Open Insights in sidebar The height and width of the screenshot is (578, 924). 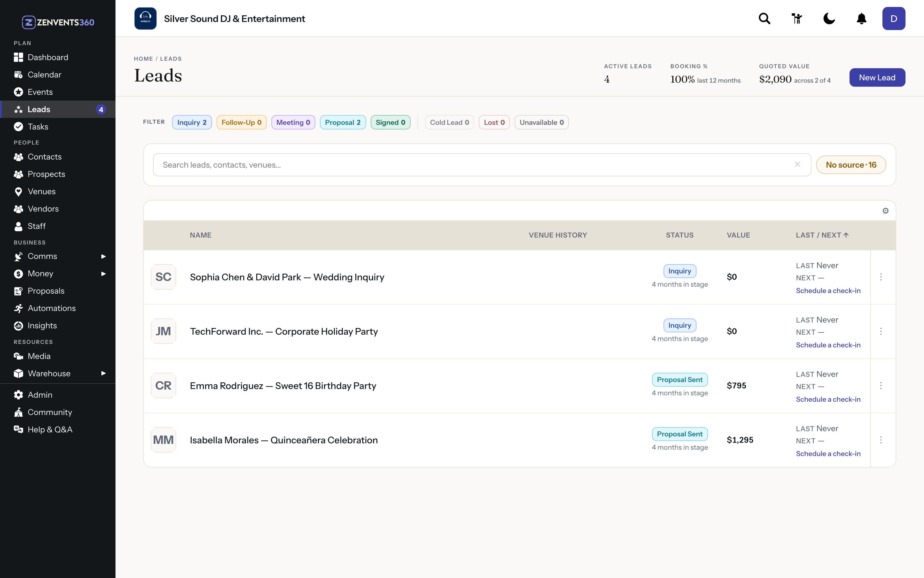coord(58,325)
